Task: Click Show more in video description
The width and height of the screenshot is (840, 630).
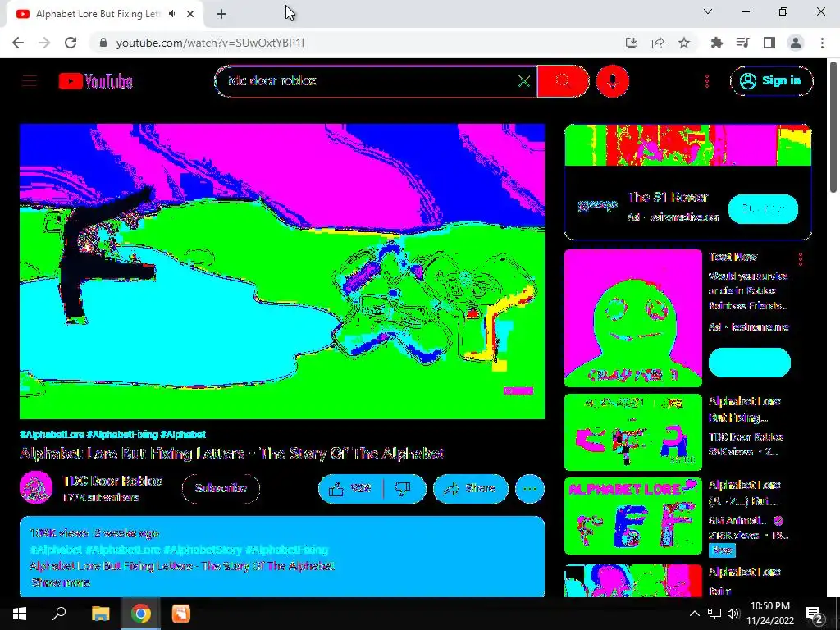Action: point(61,582)
